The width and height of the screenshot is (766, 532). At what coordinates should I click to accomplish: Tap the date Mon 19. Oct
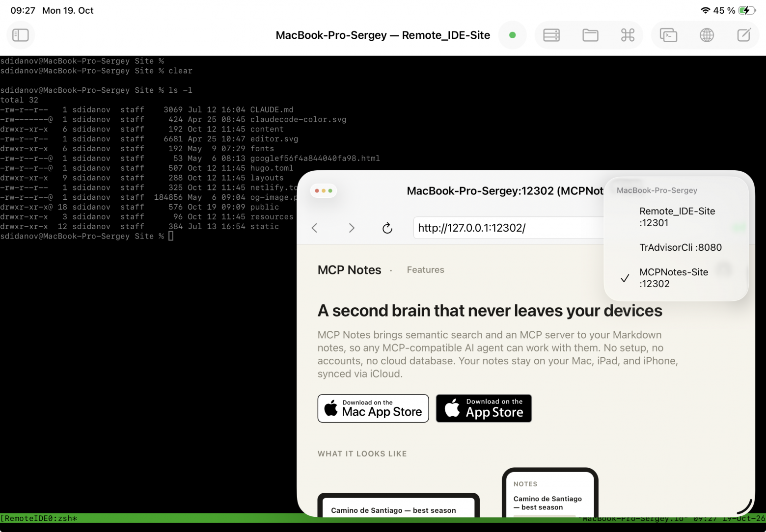[68, 10]
